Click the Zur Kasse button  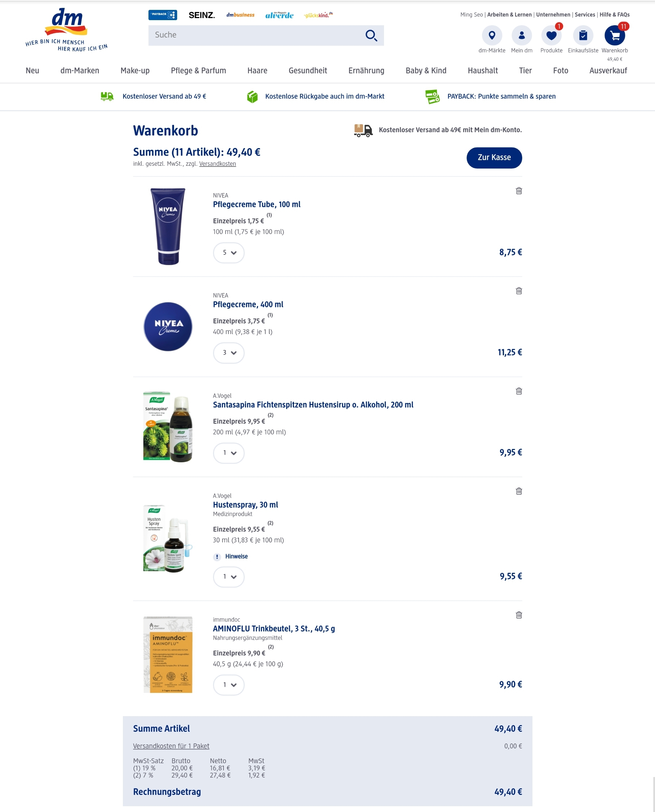pyautogui.click(x=494, y=158)
